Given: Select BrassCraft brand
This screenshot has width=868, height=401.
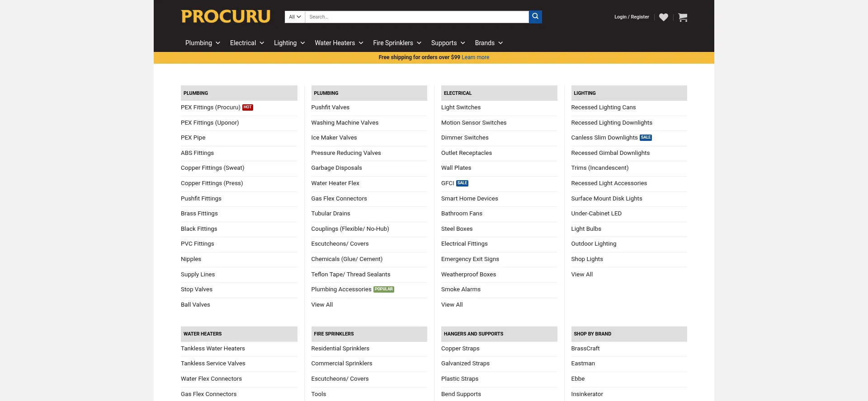Looking at the screenshot, I should pyautogui.click(x=585, y=349).
